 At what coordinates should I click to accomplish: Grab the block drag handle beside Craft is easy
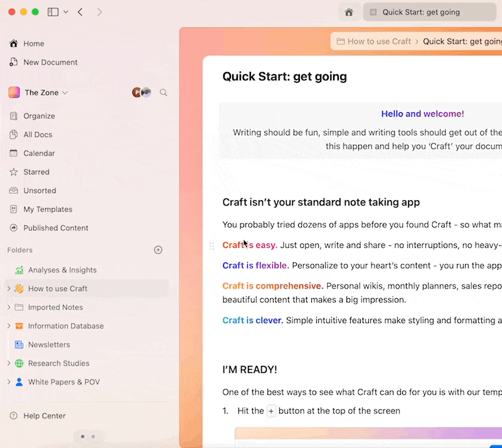coord(211,246)
